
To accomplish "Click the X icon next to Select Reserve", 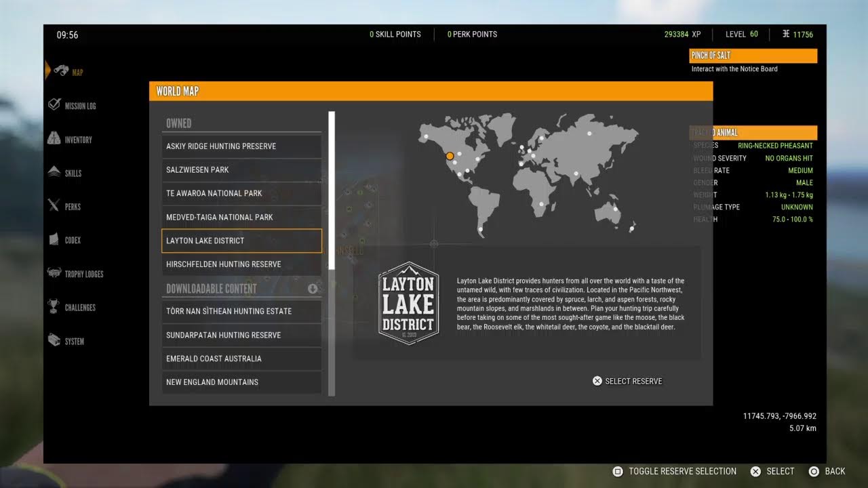I will point(597,381).
